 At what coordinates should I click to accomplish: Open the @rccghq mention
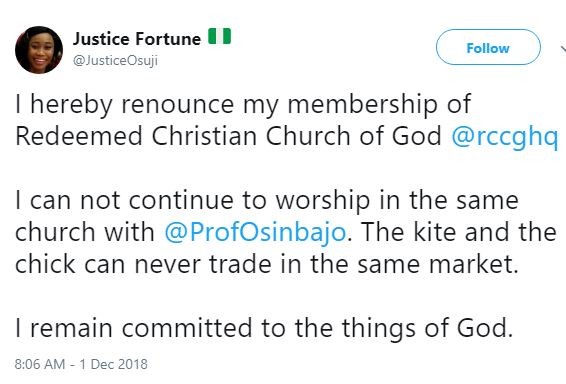pyautogui.click(x=505, y=137)
